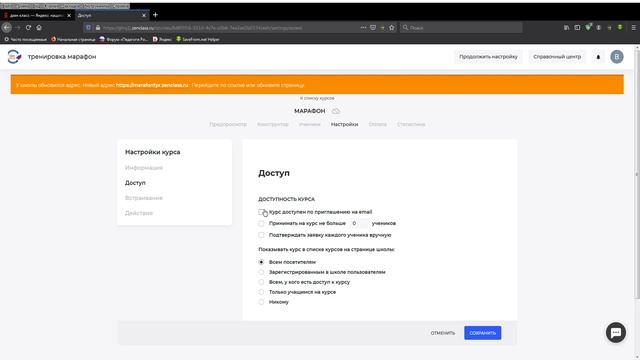
Task: Open the SaveFrom.net Helper bookmark
Action: [198, 40]
